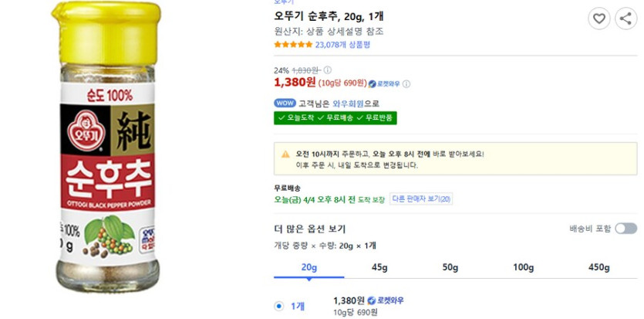Click the 로켓와우 badge next to the price

pyautogui.click(x=385, y=83)
